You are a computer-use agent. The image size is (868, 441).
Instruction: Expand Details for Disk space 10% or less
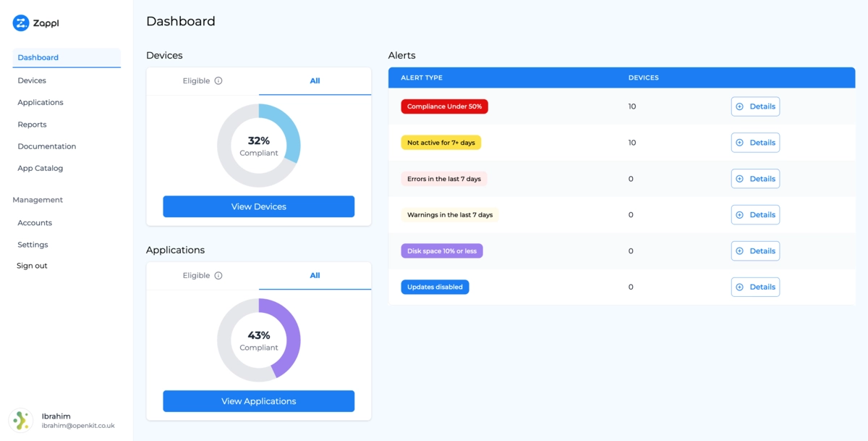pos(755,251)
